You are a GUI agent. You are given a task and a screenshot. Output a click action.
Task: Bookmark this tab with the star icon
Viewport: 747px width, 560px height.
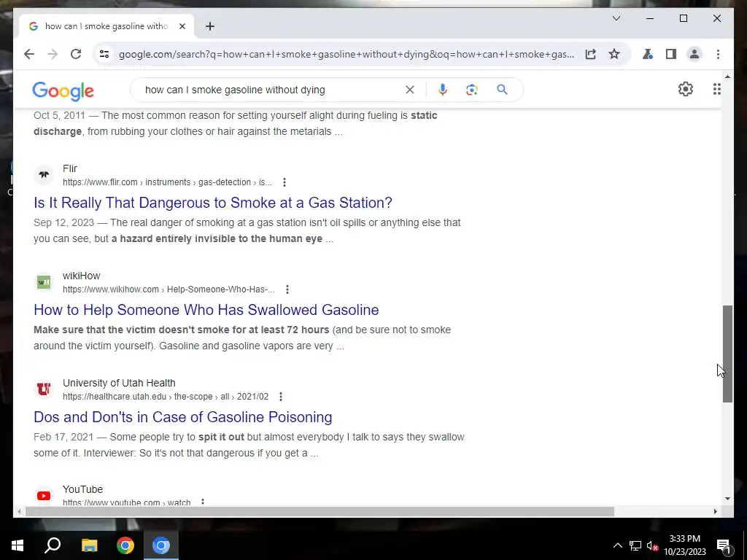click(x=614, y=54)
